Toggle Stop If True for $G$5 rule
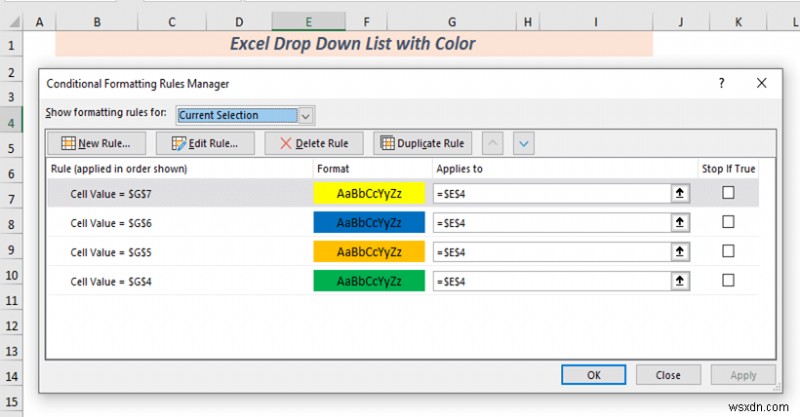 728,251
